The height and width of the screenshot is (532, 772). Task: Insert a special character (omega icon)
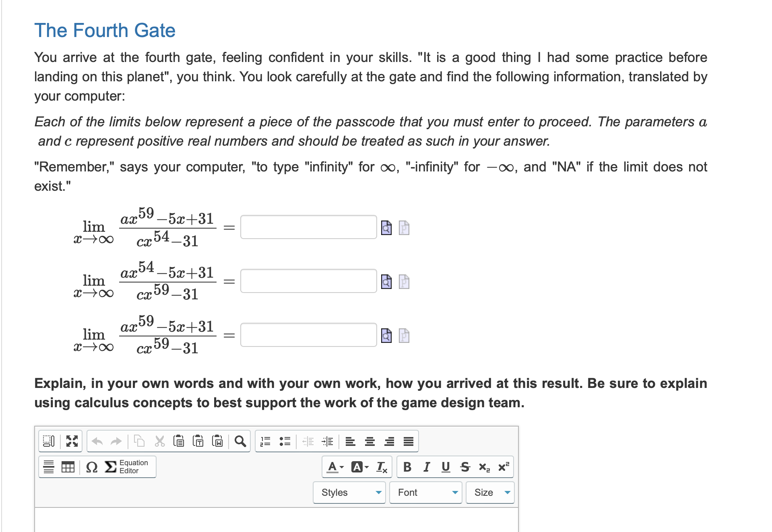click(x=91, y=467)
